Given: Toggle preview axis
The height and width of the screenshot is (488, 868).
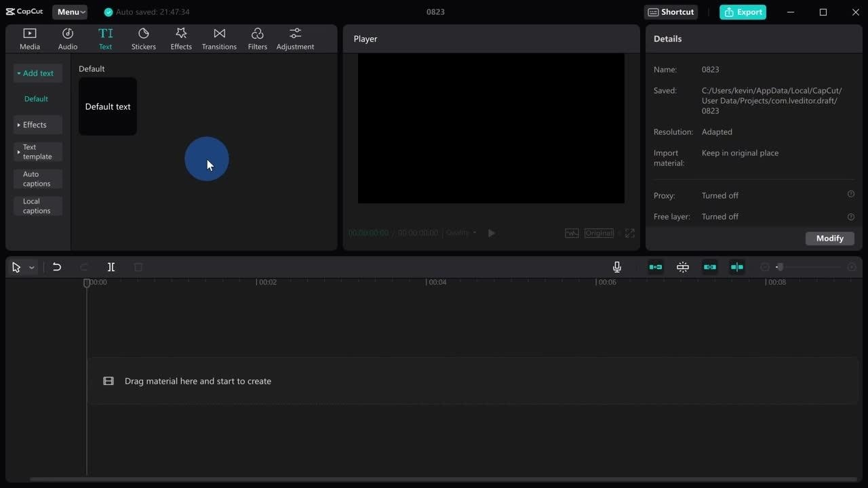Looking at the screenshot, I should point(737,267).
